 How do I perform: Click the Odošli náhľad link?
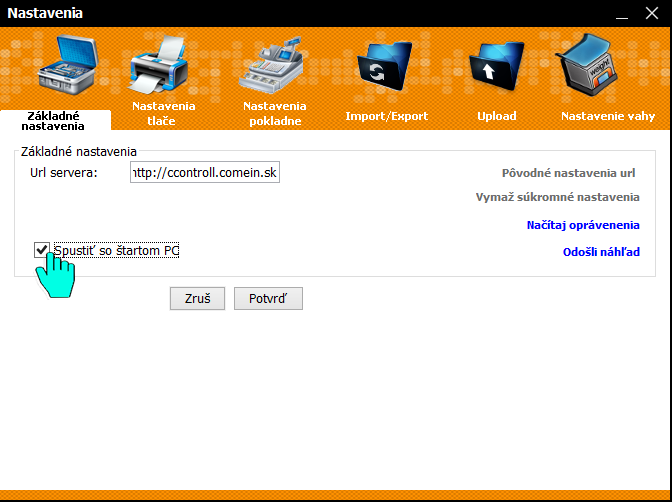pos(600,252)
